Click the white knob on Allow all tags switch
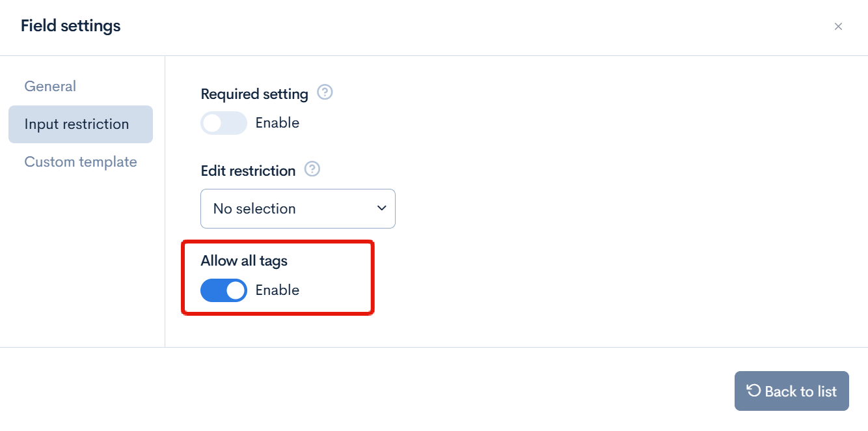Screen dimensions: 868x431 click(x=236, y=290)
